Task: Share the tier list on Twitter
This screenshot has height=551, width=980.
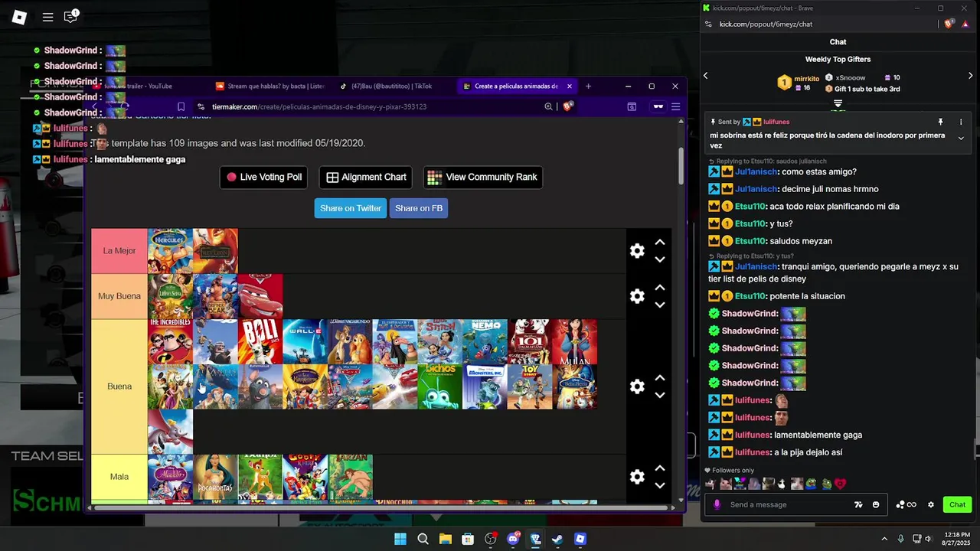Action: 350,208
